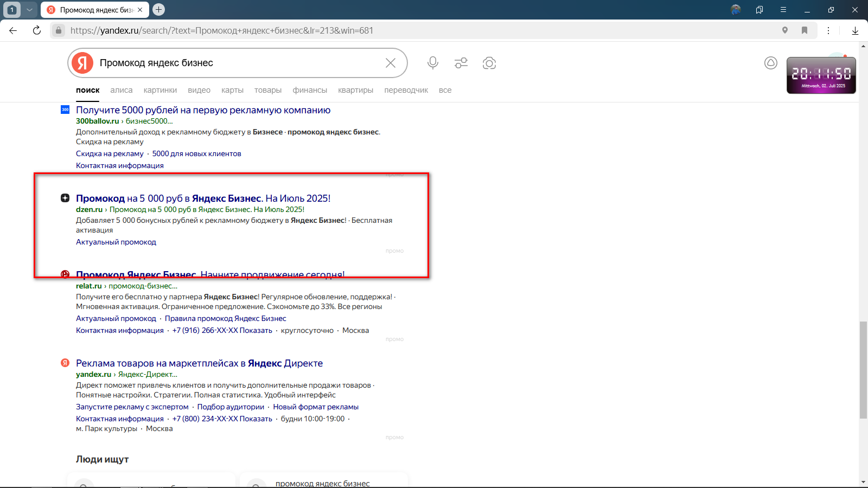Open Правила промокод Яндекс Бизнес sitelink
The height and width of the screenshot is (488, 868).
(225, 319)
